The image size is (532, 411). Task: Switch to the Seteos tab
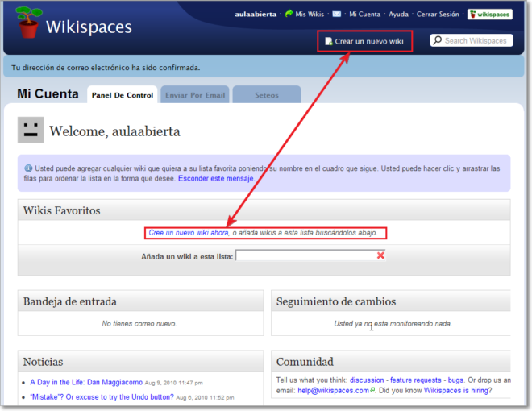[x=267, y=95]
